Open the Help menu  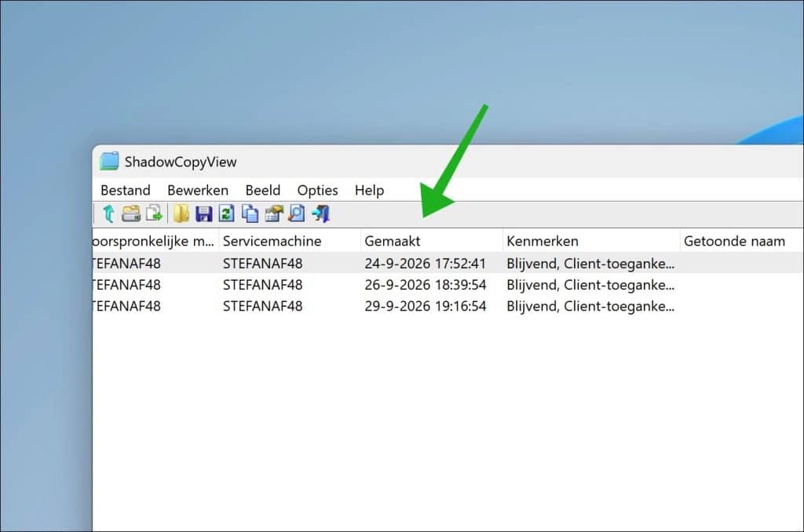369,190
